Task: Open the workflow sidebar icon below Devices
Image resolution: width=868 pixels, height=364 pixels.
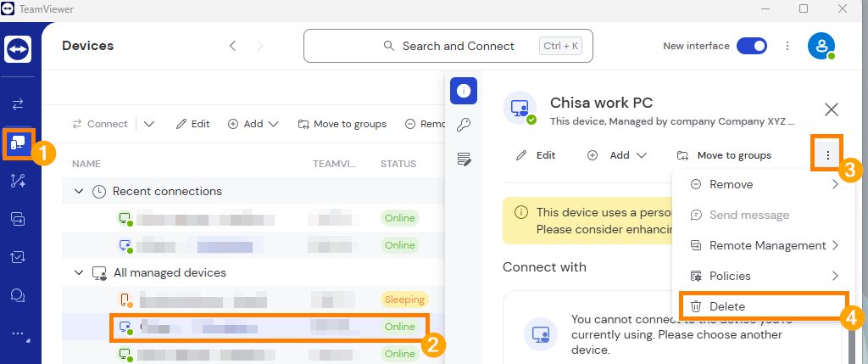Action: point(18,181)
